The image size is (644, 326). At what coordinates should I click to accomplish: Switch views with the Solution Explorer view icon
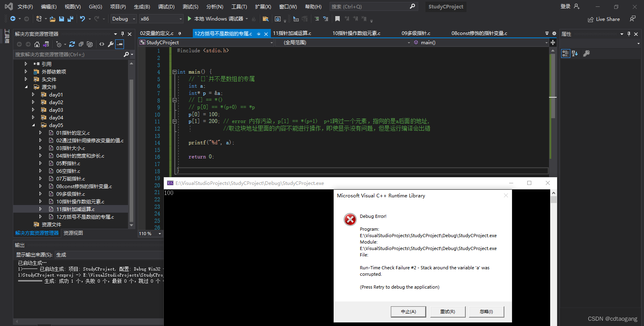46,44
